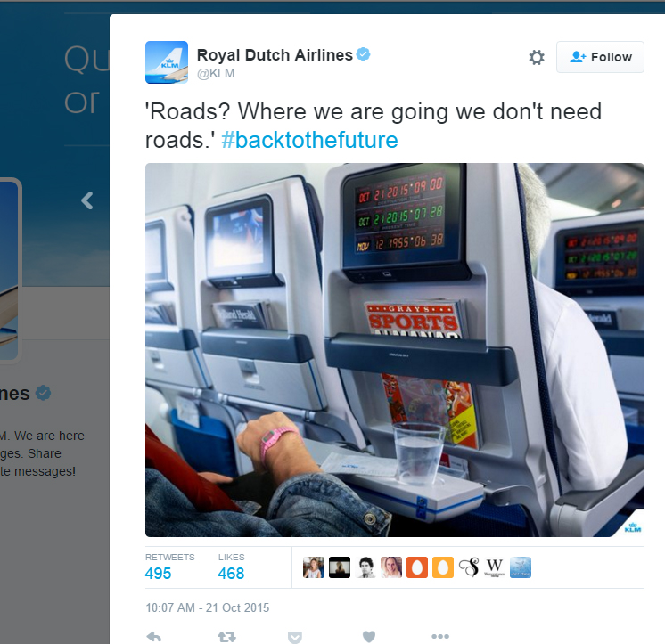Open the tweet settings gear icon

point(537,57)
